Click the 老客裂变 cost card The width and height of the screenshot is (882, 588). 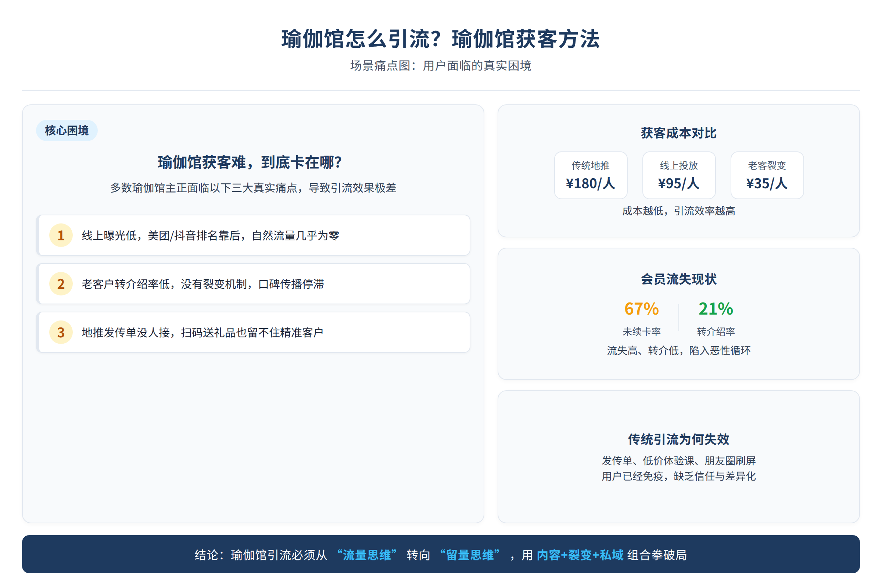click(x=767, y=175)
